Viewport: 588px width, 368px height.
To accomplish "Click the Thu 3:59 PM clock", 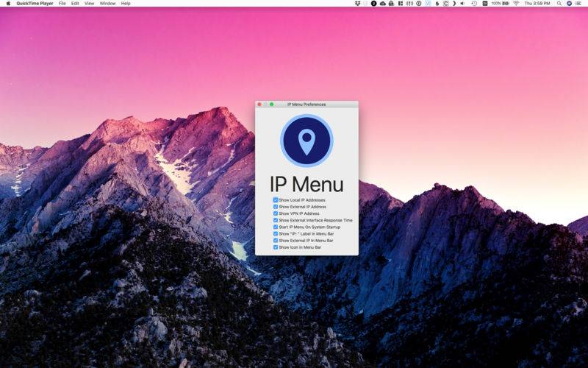I will [537, 4].
